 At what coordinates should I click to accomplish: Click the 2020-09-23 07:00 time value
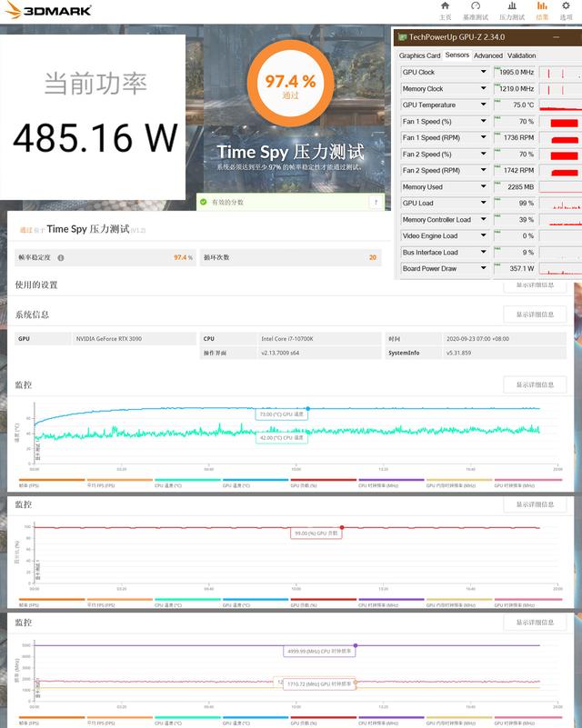(x=477, y=339)
